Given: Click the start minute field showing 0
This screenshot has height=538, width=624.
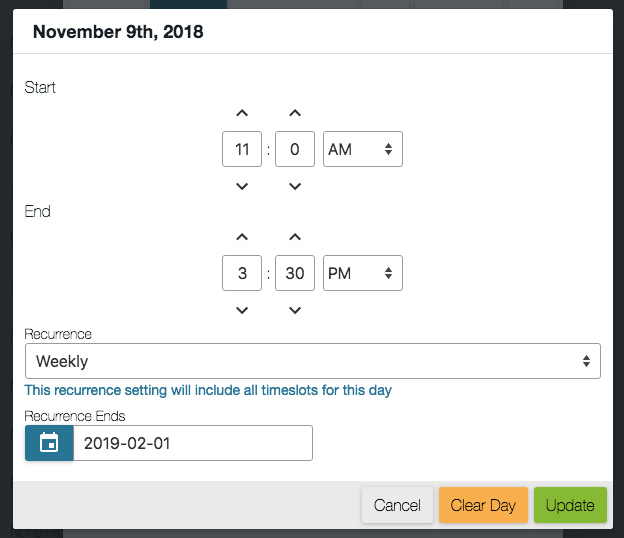Looking at the screenshot, I should [295, 150].
